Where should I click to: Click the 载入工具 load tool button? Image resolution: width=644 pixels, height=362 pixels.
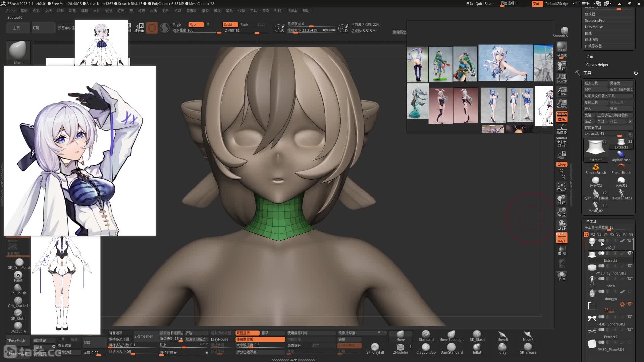click(x=595, y=83)
